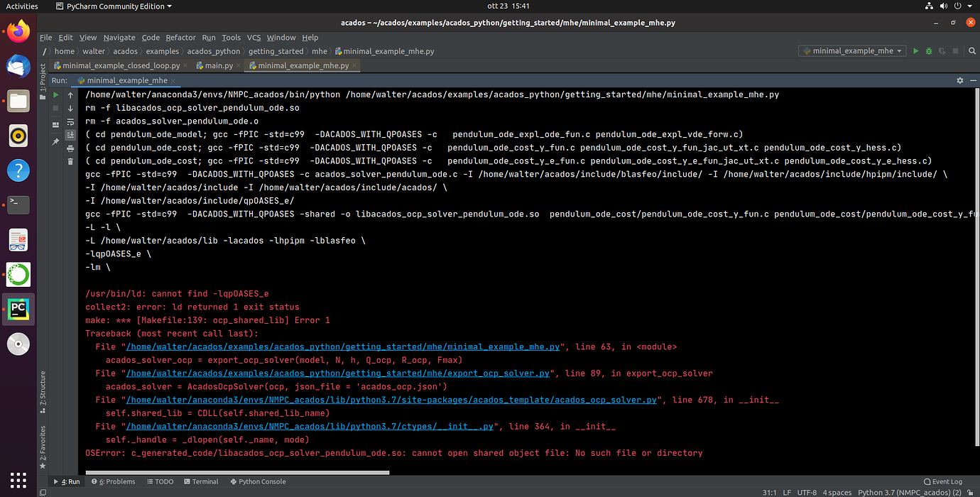
Task: Open the Run menu
Action: pos(209,38)
